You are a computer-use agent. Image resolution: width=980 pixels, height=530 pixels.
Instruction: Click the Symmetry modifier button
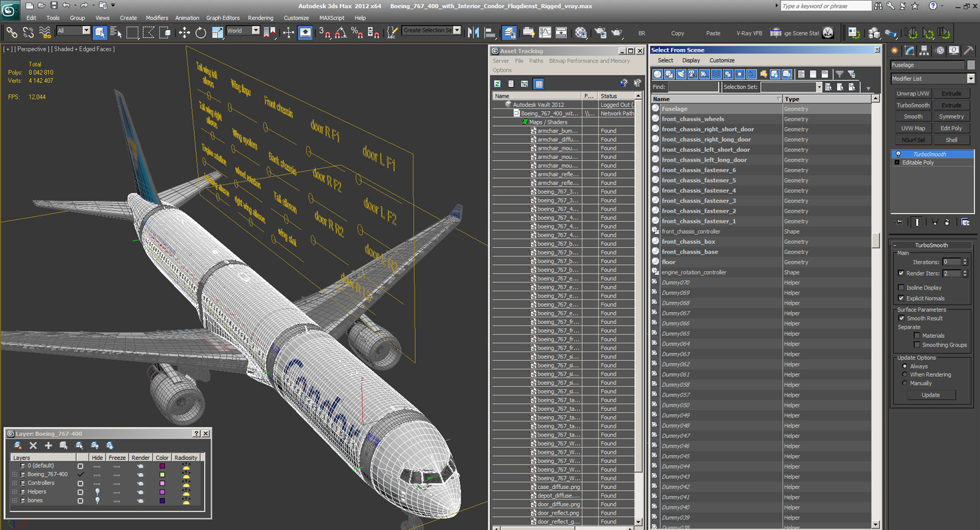952,117
